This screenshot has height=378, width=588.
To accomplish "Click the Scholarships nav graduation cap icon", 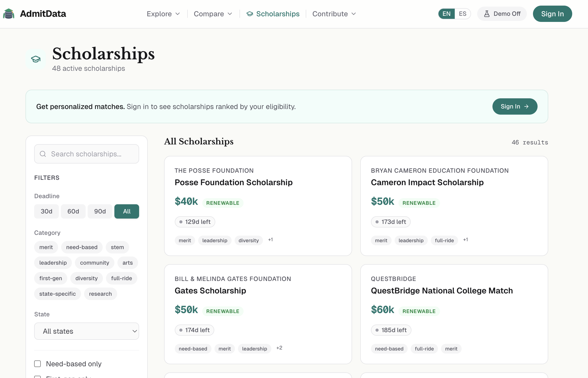I will 250,14.
